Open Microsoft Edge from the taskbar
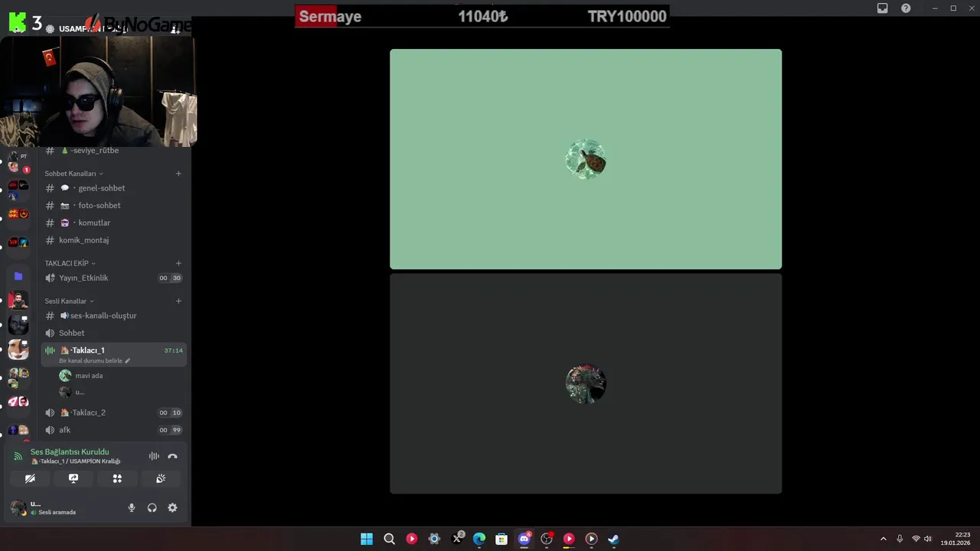Screen dimensions: 980x551 tap(479, 539)
